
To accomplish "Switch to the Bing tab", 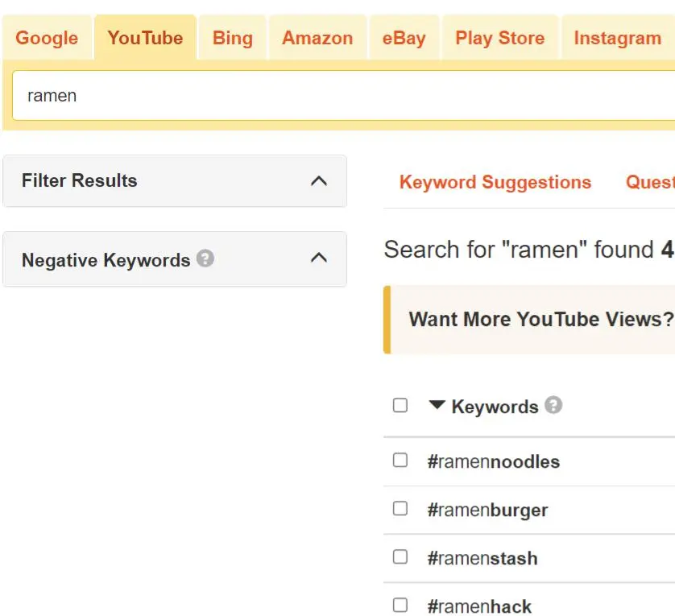I will click(x=232, y=37).
